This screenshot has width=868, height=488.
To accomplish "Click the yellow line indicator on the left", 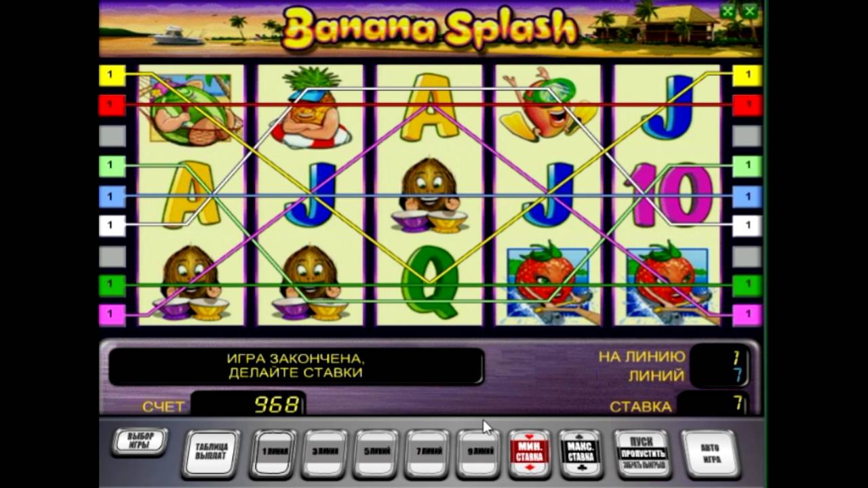I will (x=113, y=75).
